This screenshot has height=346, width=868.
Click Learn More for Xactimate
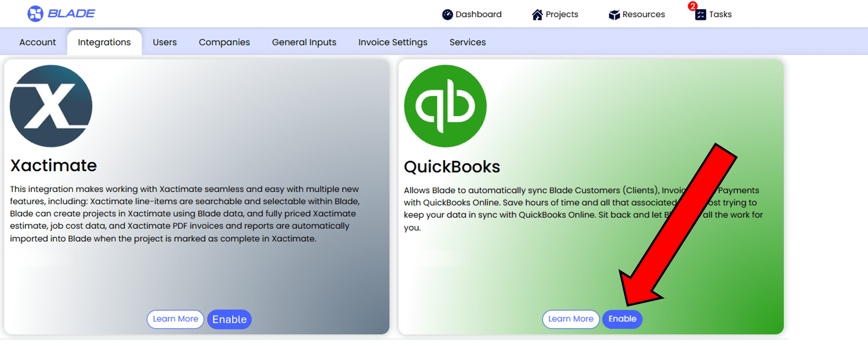[x=175, y=319]
